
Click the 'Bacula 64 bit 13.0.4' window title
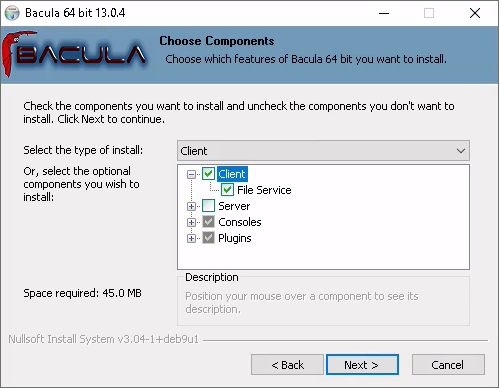click(x=75, y=13)
